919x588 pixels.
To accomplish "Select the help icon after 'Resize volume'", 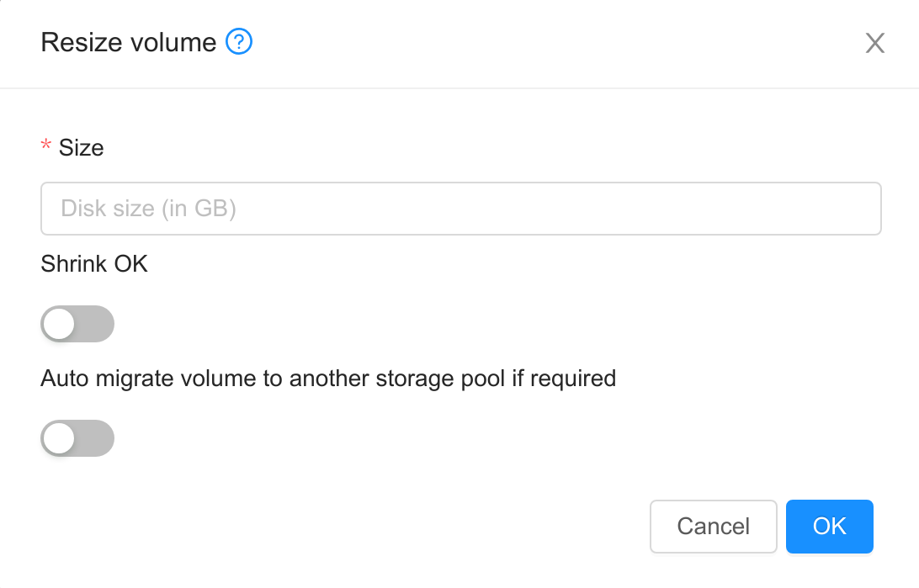I will click(x=238, y=42).
